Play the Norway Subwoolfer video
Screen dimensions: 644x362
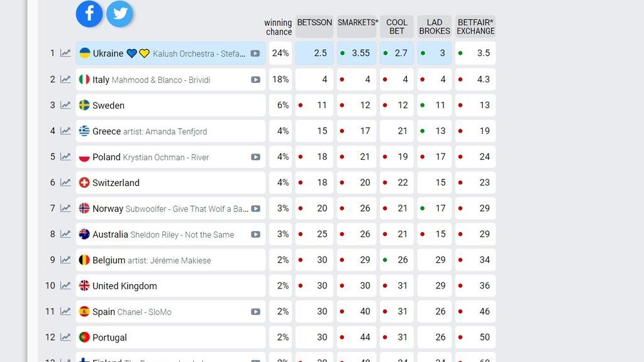coord(255,209)
